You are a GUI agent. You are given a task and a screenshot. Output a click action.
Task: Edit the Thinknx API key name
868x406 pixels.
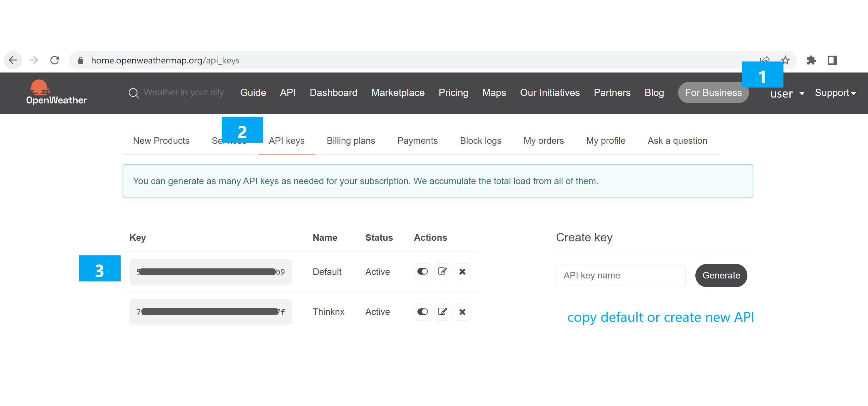point(442,312)
